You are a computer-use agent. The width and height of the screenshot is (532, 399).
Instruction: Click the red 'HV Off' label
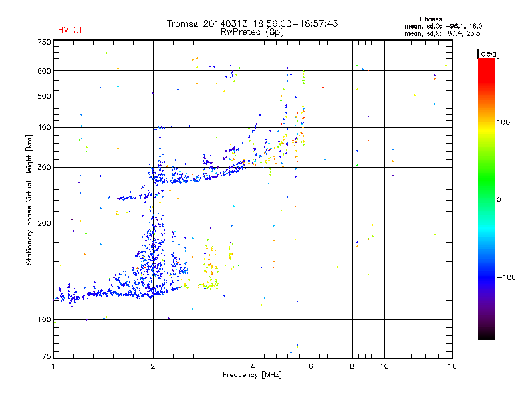(x=72, y=30)
